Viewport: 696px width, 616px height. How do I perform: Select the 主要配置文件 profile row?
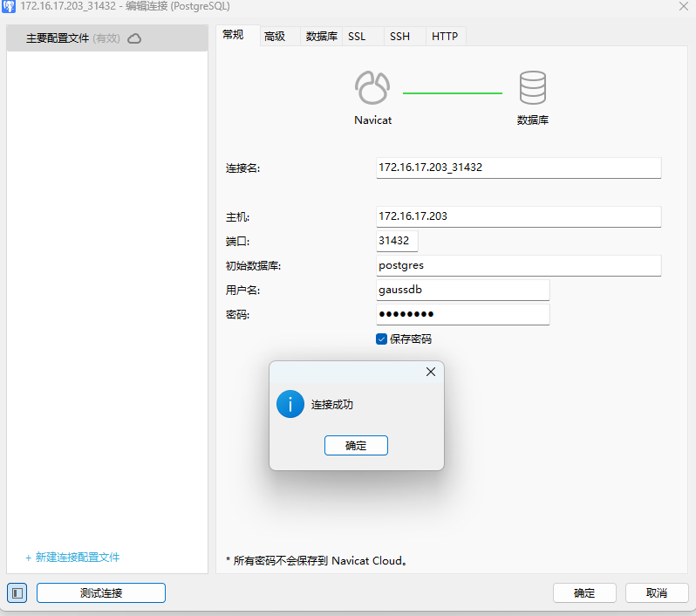[x=107, y=38]
